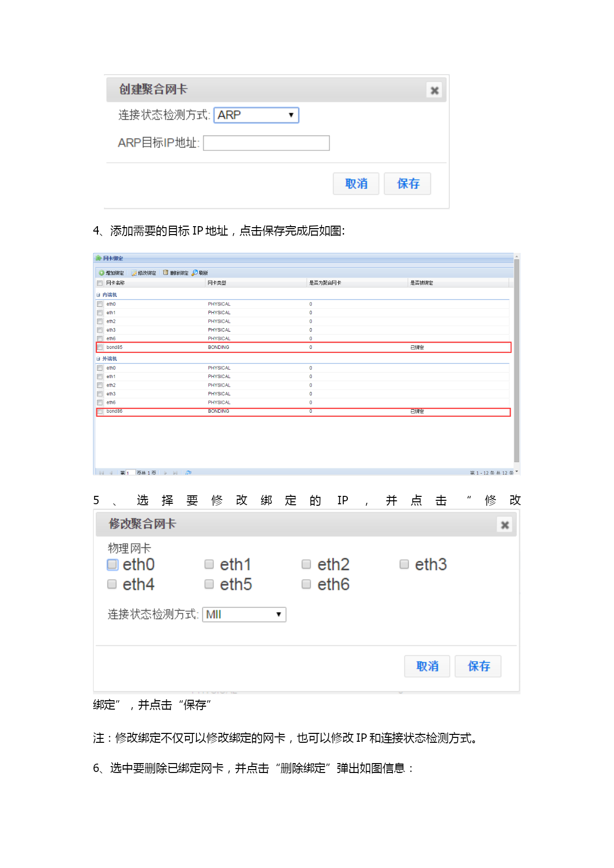Click 取消 in the 修改聚合网卡 dialog
The height and width of the screenshot is (868, 614).
[x=427, y=666]
